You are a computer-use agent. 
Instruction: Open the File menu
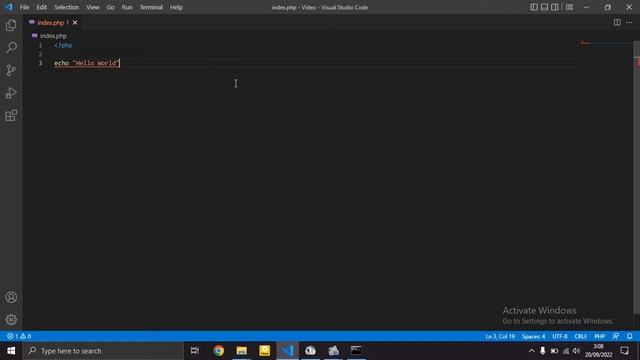pos(24,7)
